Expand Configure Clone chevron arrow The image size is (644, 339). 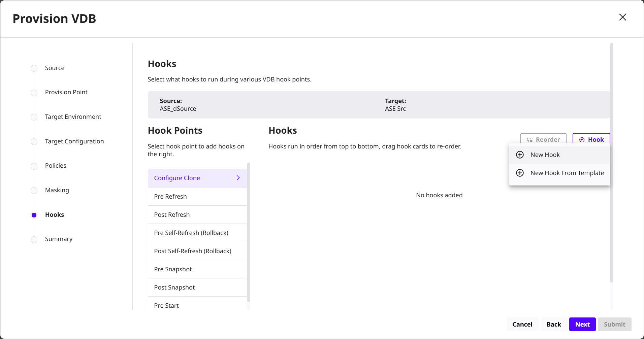pyautogui.click(x=238, y=178)
